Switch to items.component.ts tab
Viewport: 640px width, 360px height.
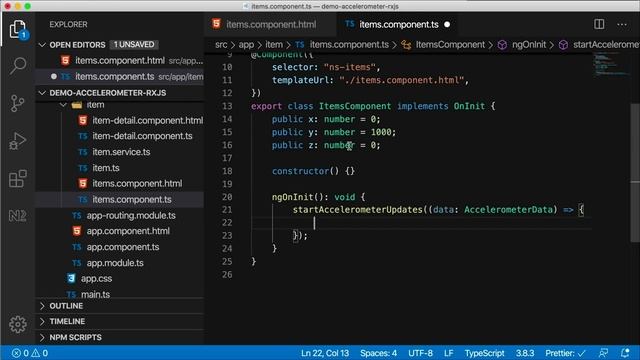(398, 24)
